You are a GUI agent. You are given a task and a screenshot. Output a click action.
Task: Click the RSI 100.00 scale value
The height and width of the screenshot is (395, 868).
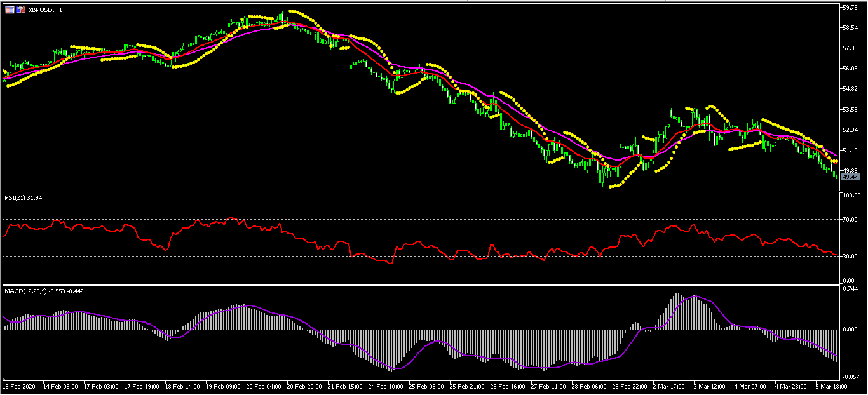pos(851,196)
